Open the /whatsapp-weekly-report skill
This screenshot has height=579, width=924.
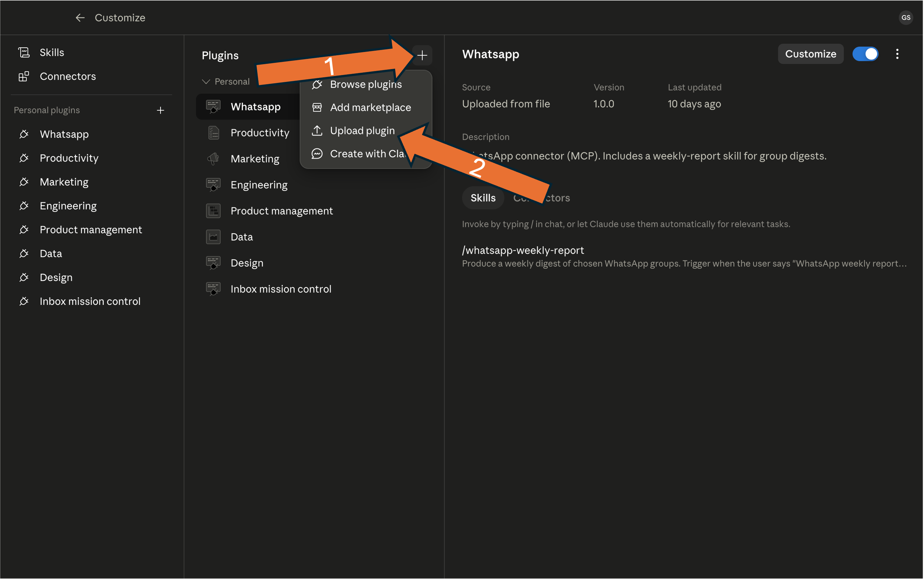coord(523,250)
